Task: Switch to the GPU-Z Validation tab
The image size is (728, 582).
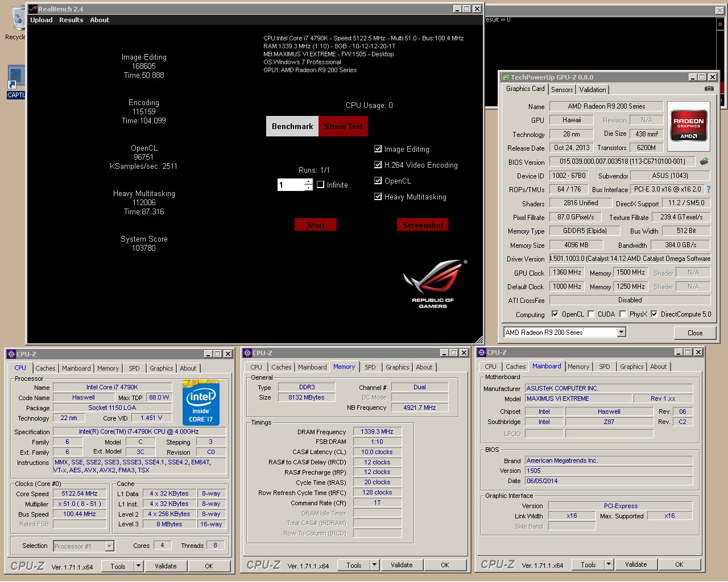Action: tap(593, 90)
